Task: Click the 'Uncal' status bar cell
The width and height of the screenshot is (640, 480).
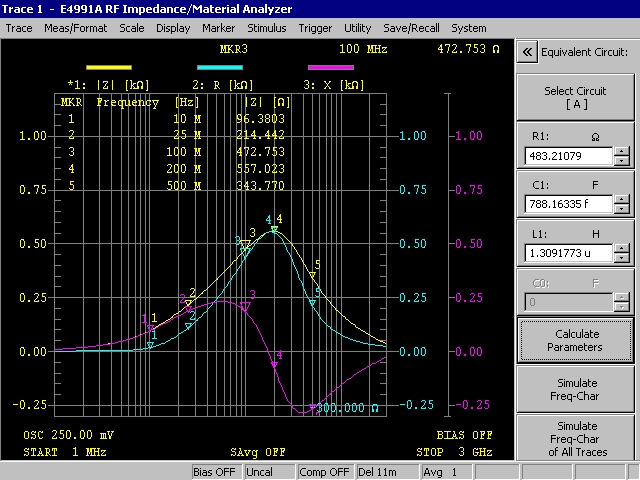Action: [269, 472]
